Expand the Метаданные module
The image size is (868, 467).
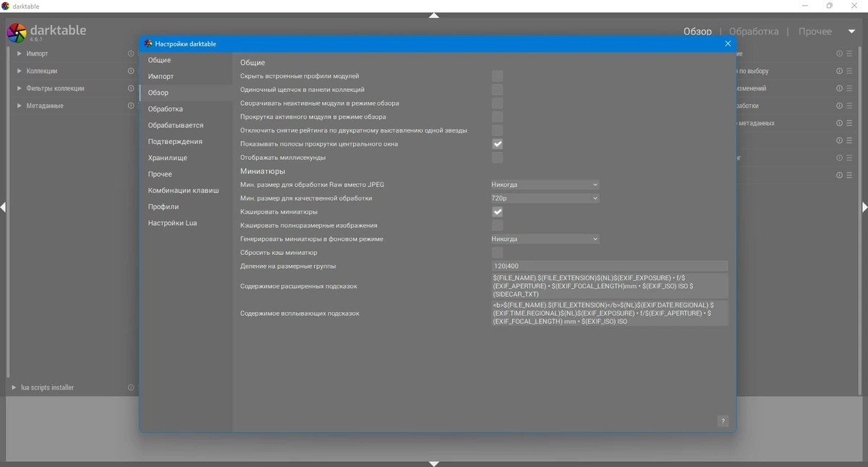pos(20,106)
